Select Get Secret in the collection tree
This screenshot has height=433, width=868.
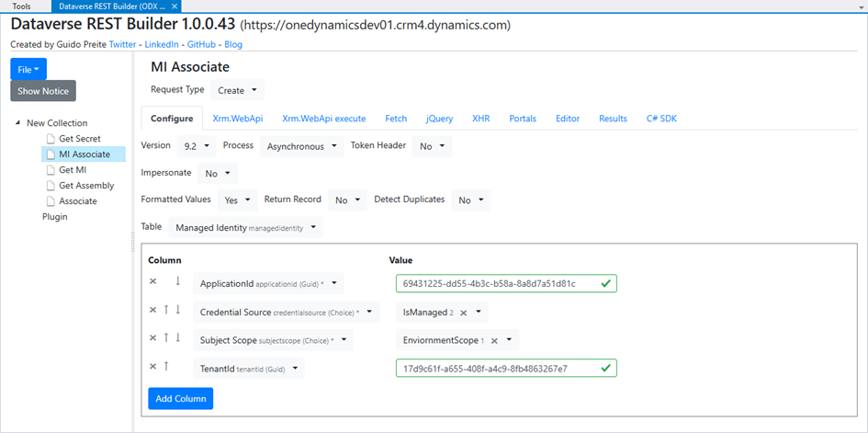(80, 139)
